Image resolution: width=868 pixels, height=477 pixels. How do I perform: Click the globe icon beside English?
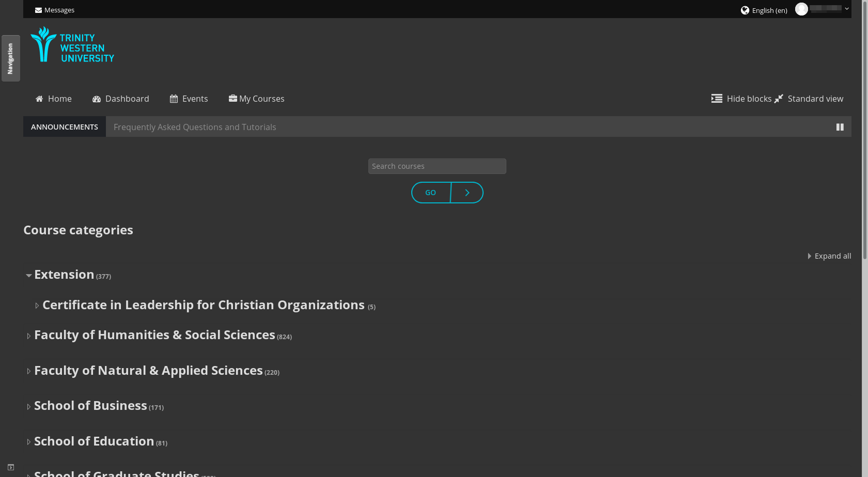[745, 10]
